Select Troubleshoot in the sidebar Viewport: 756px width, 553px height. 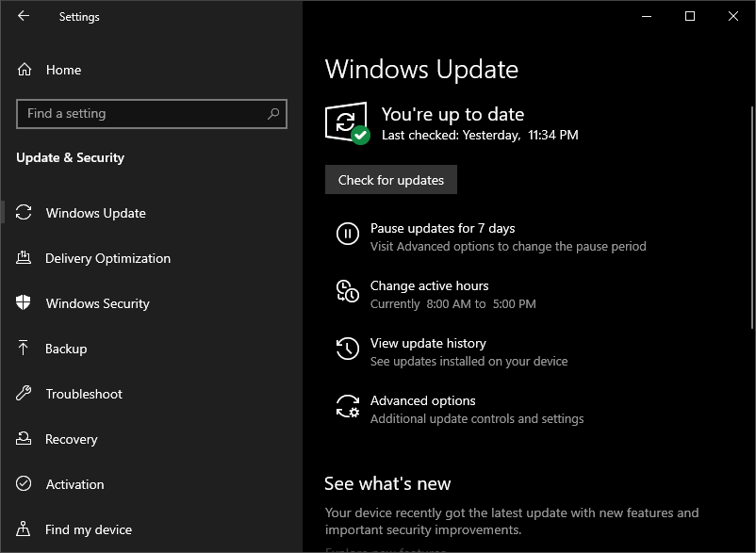152,394
